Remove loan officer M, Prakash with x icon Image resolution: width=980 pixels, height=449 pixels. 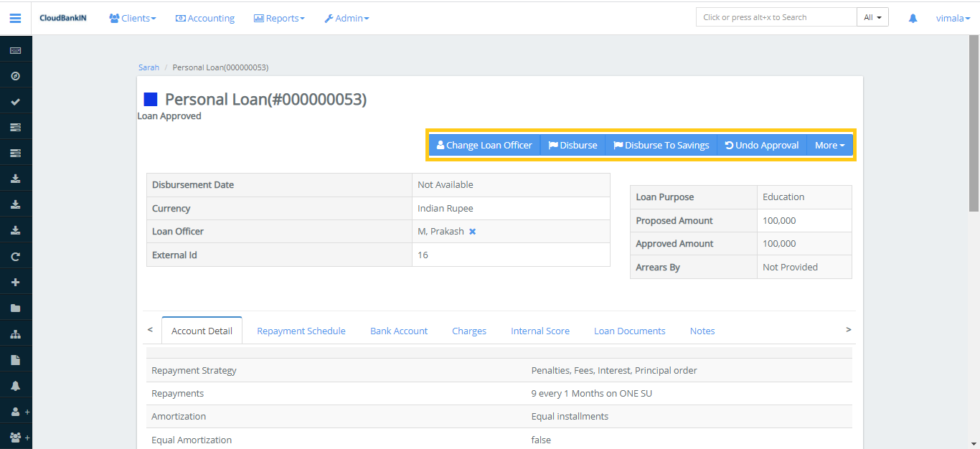point(472,232)
